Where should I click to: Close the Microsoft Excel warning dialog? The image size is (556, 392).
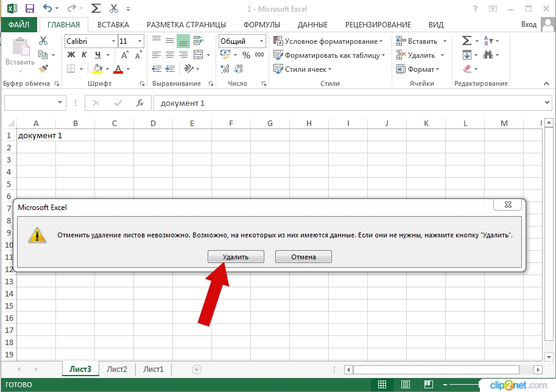pos(508,205)
